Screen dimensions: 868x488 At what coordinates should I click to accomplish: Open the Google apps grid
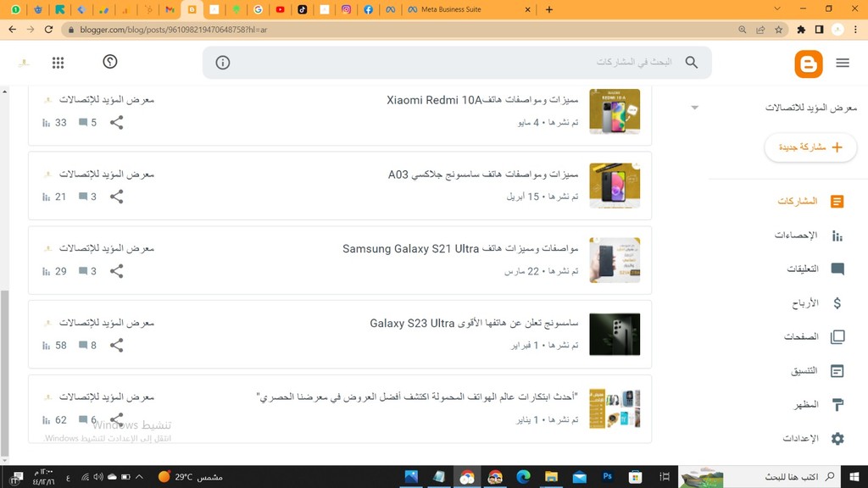[x=58, y=63]
